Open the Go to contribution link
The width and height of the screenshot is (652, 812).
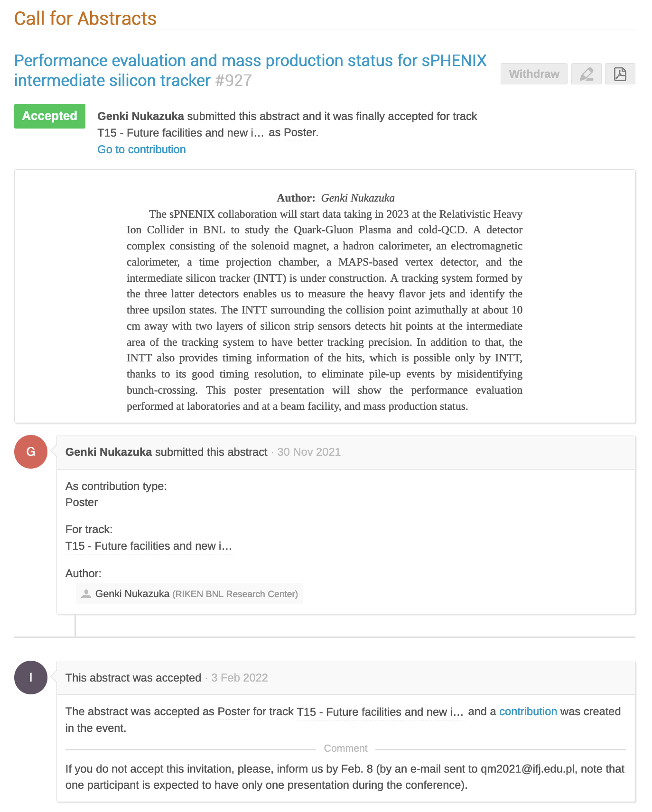click(x=141, y=149)
